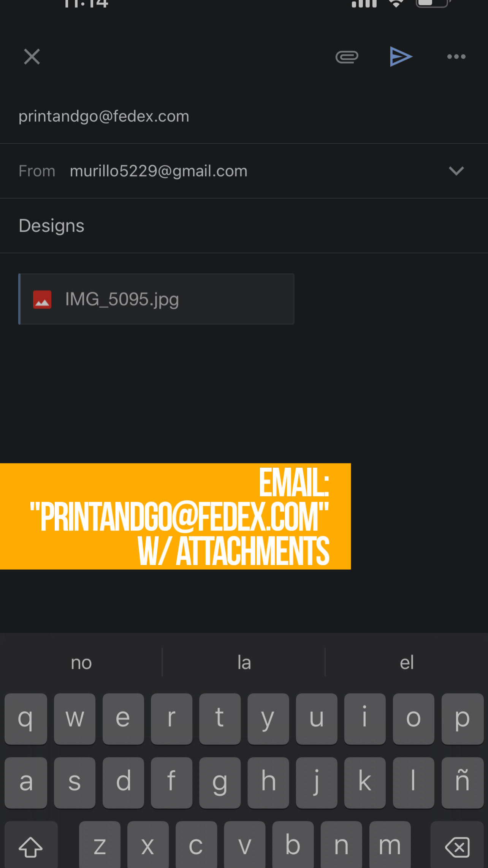
Task: Tap the orange email instruction banner
Action: (x=175, y=516)
